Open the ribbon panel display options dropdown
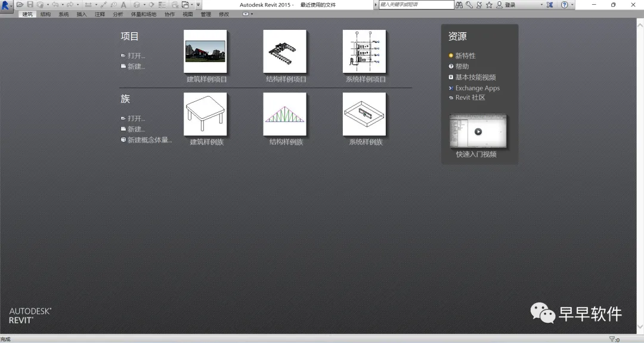The height and width of the screenshot is (343, 644). coord(252,14)
